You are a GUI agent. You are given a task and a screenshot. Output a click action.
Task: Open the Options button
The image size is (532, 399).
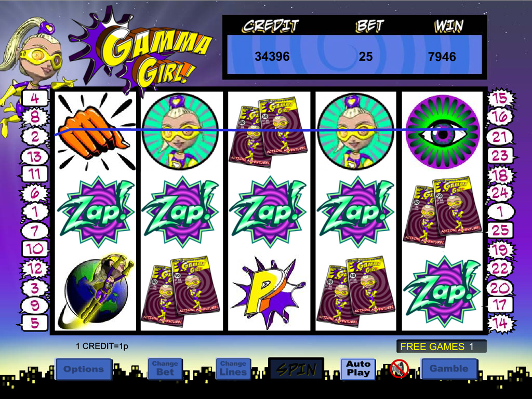tap(84, 369)
